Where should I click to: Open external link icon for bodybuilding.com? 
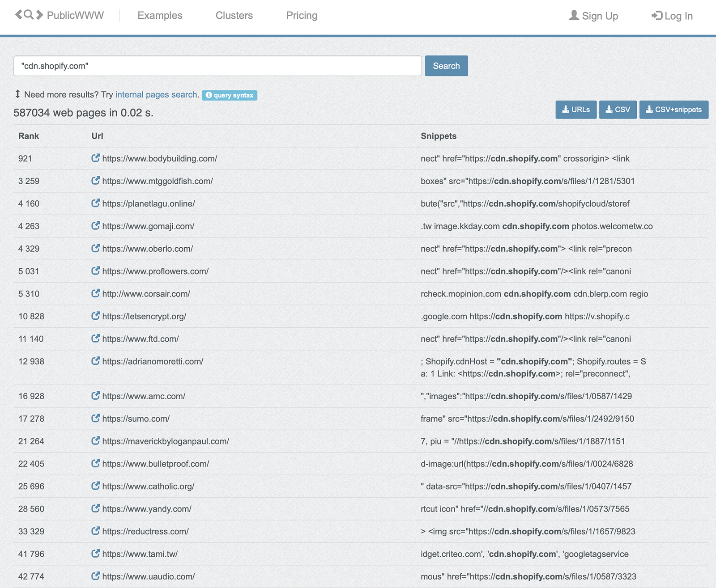pos(95,158)
